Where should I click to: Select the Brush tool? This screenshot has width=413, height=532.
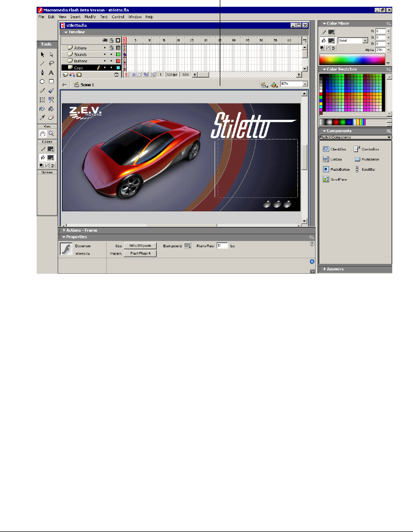pos(51,91)
